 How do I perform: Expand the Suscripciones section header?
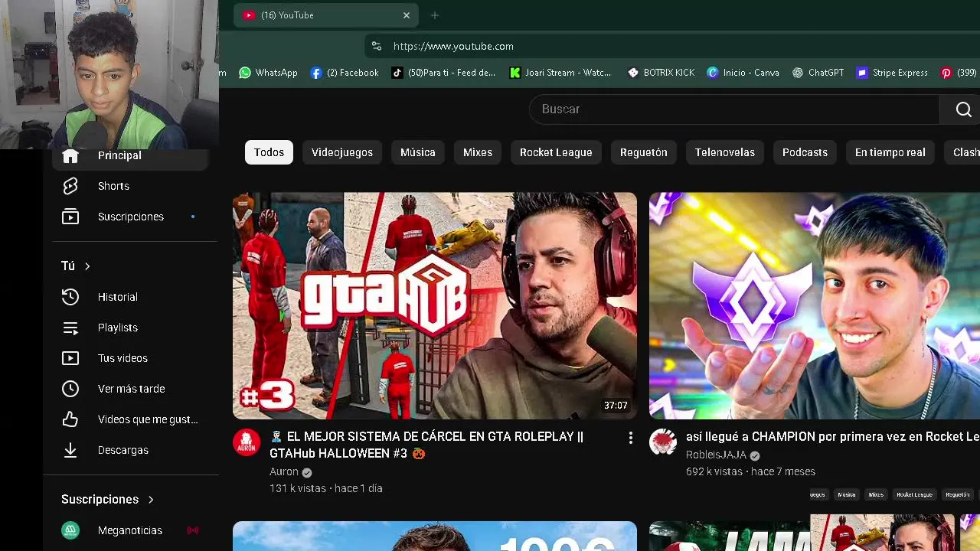point(108,499)
